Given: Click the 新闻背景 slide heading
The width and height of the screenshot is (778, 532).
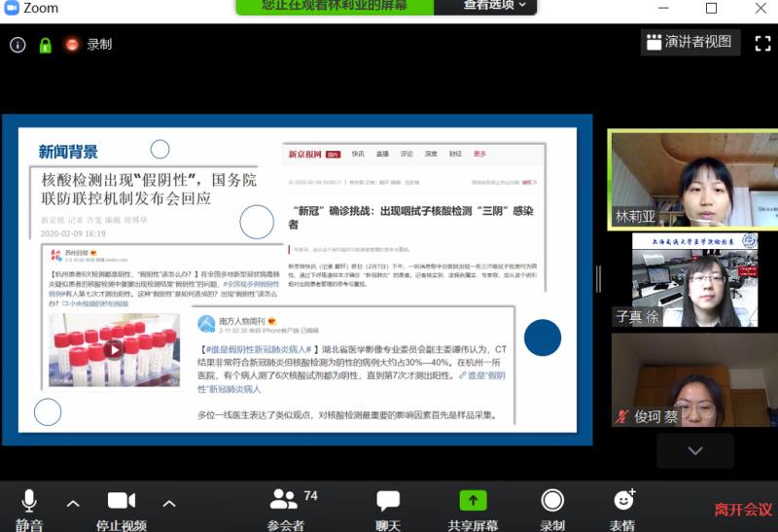Looking at the screenshot, I should click(68, 152).
